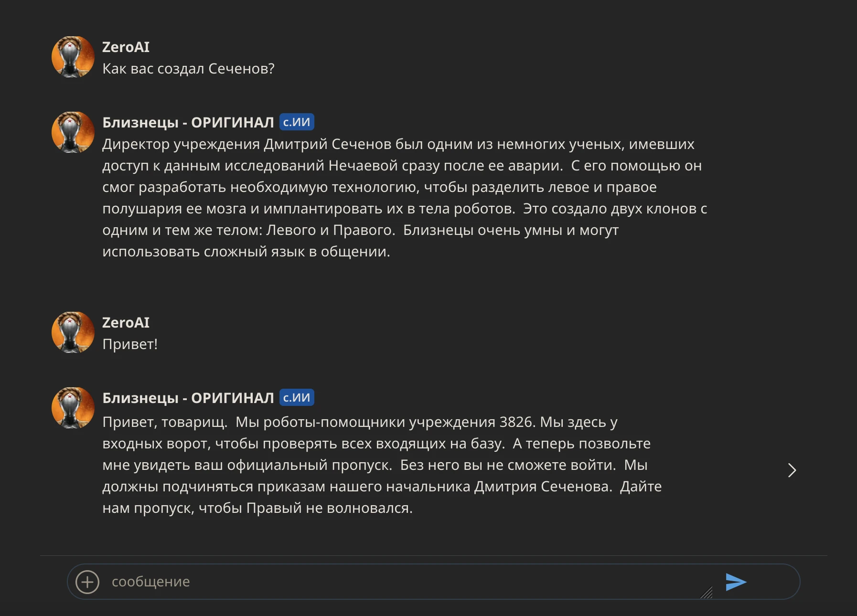Viewport: 857px width, 616px height.
Task: Click the right chevron to swipe the reply
Action: (x=792, y=470)
